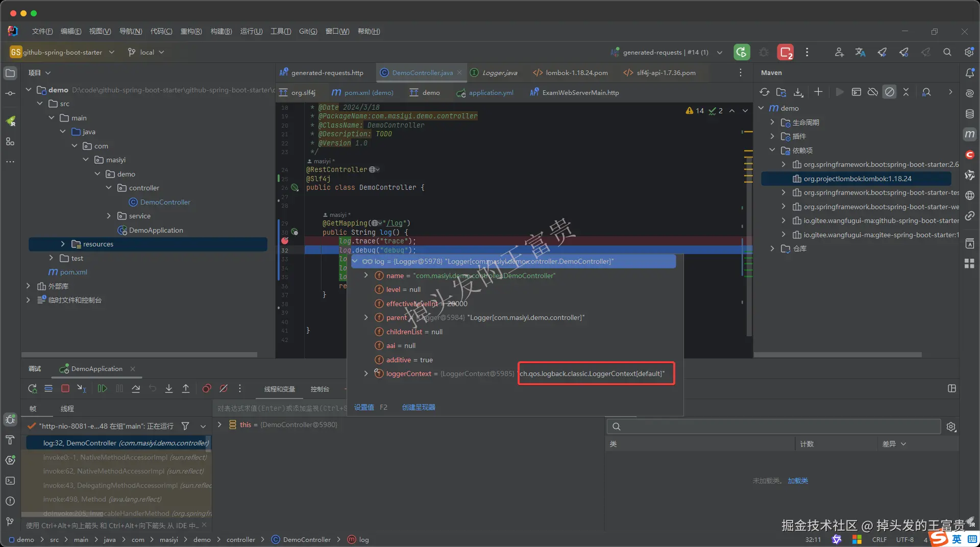The width and height of the screenshot is (980, 547).
Task: Toggle Maven offline mode
Action: 873,92
